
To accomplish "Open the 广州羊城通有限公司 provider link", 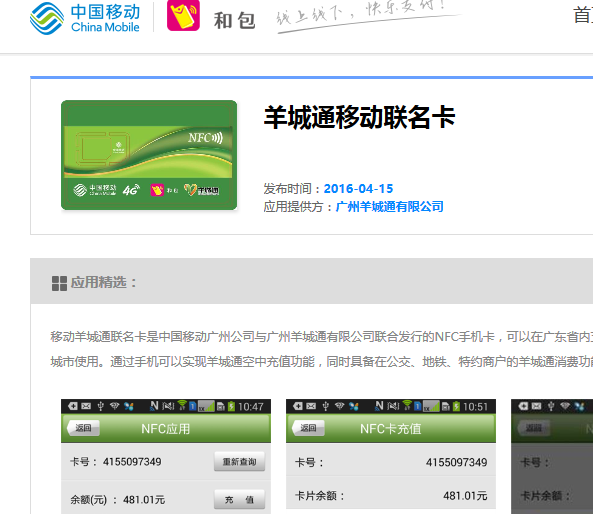I will (x=390, y=207).
